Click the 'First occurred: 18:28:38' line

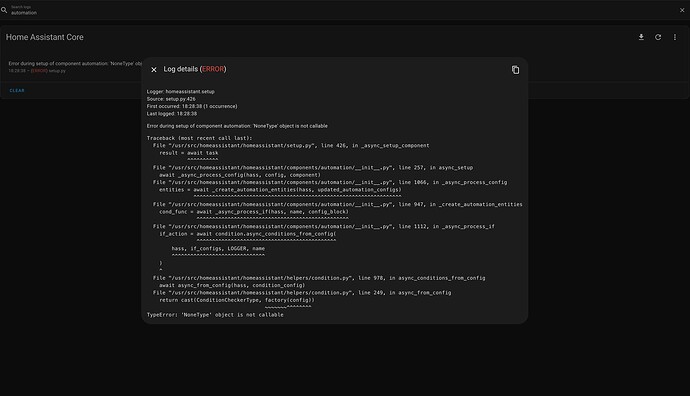(192, 106)
